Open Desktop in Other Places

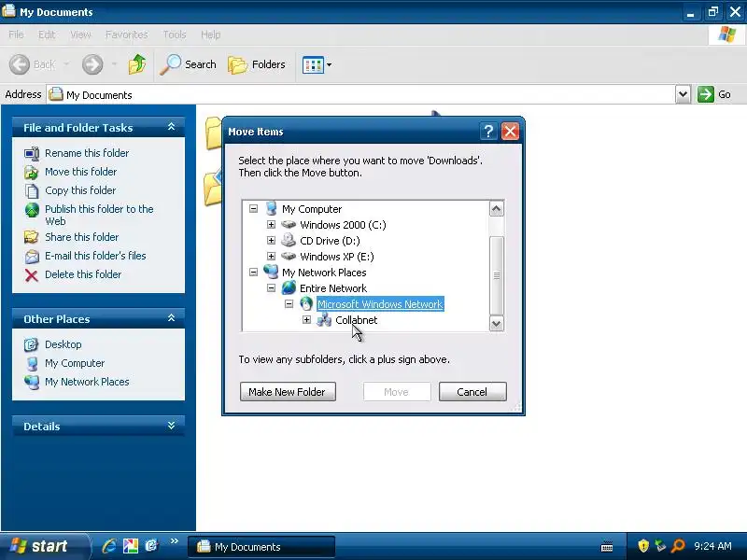coord(63,344)
